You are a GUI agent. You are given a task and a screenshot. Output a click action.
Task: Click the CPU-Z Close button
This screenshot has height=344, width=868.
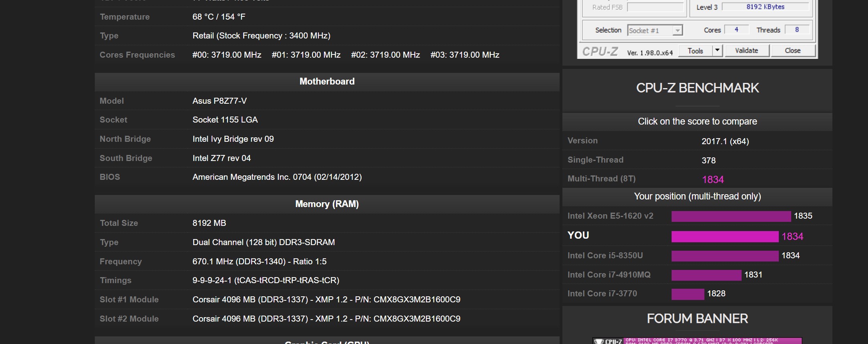(793, 50)
